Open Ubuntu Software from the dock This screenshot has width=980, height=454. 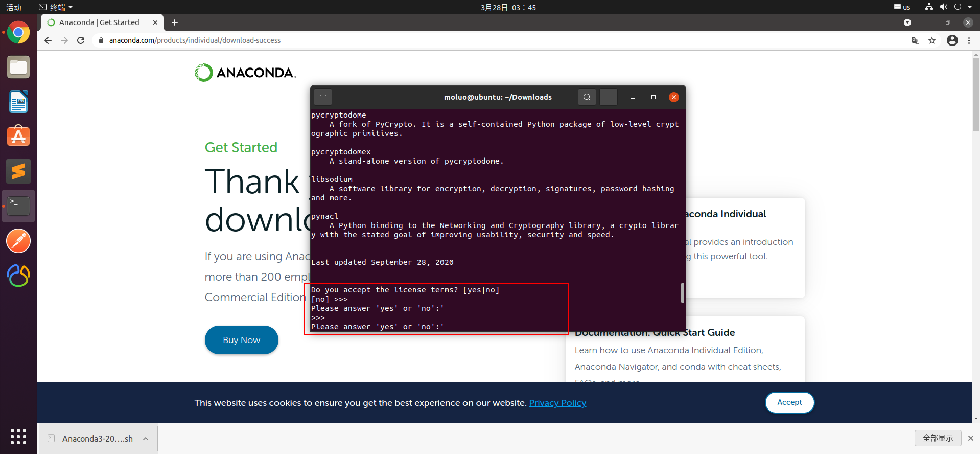(x=18, y=137)
